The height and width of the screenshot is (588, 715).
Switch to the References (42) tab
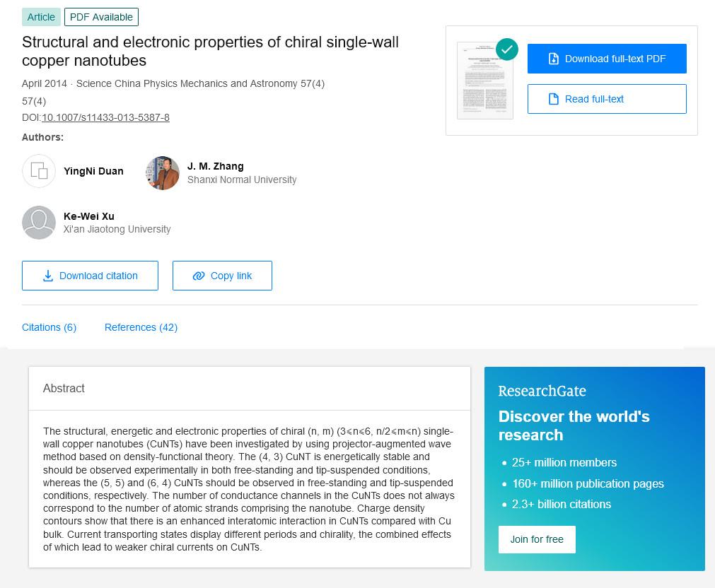[x=141, y=327]
